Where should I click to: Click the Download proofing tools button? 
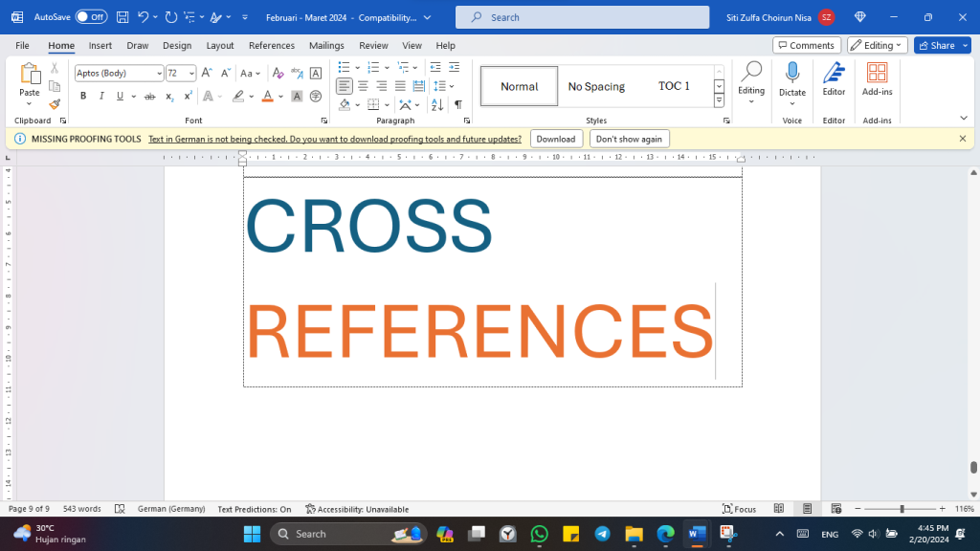point(555,138)
